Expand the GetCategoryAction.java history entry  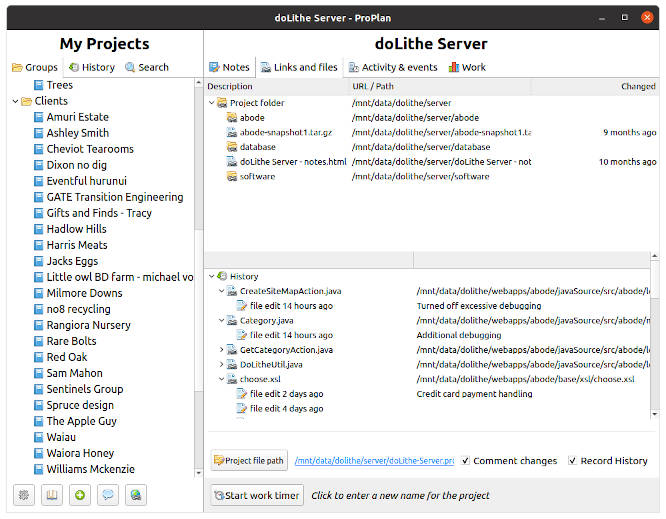pyautogui.click(x=221, y=350)
